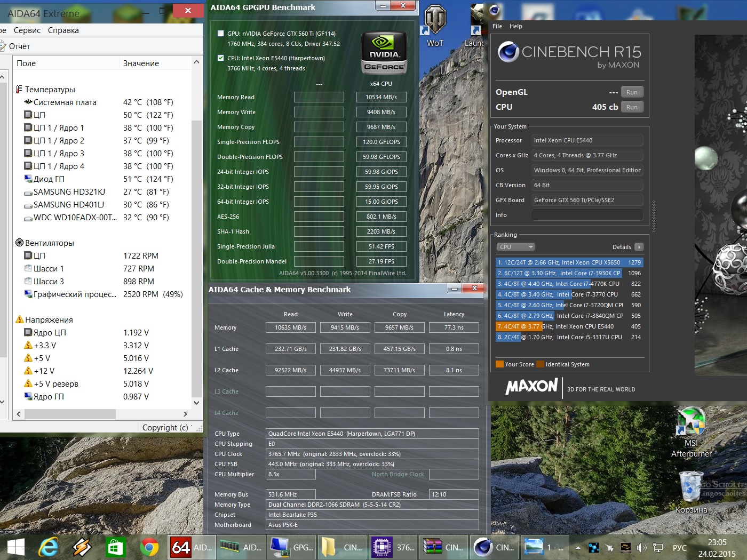Screen dimensions: 747x560
Task: Click the AES-256 802.1 MB/s result box
Action: coord(381,217)
